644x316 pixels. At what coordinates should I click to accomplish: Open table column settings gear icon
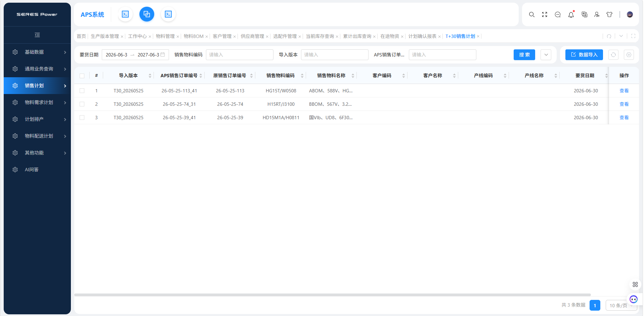pyautogui.click(x=629, y=55)
